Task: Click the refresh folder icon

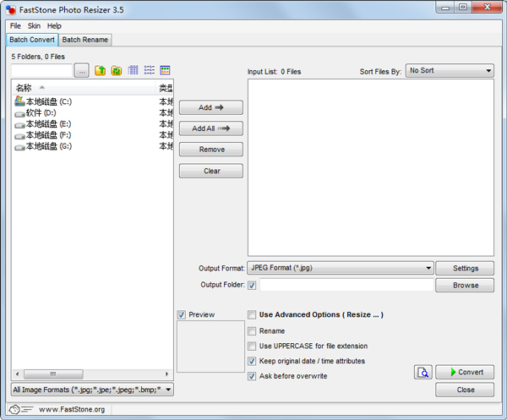Action: point(117,71)
